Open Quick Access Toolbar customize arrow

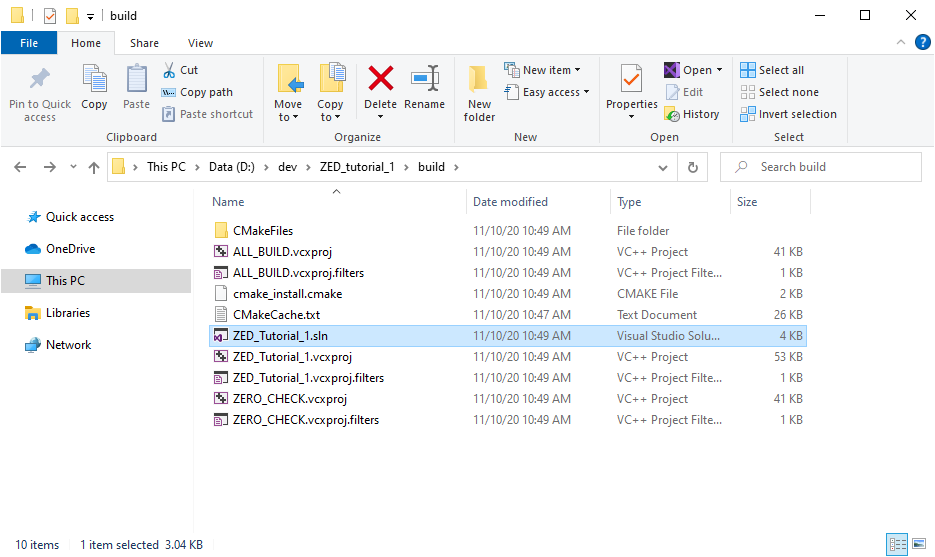point(90,16)
